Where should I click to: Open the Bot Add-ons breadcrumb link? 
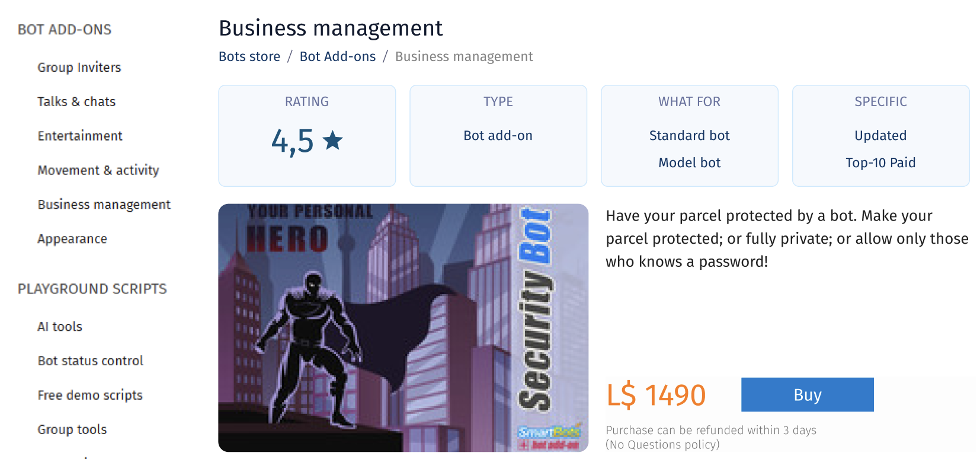pyautogui.click(x=337, y=56)
